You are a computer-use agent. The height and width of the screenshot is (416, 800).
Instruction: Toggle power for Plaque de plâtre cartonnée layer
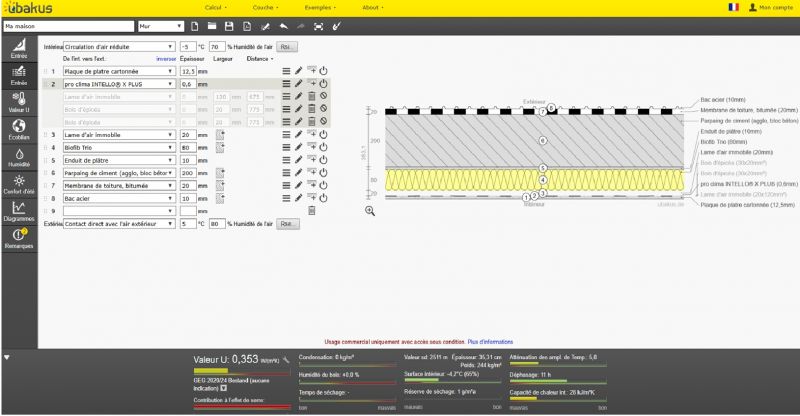pos(323,71)
